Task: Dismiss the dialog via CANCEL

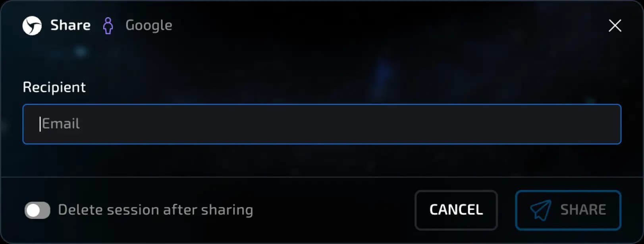Action: pyautogui.click(x=456, y=210)
